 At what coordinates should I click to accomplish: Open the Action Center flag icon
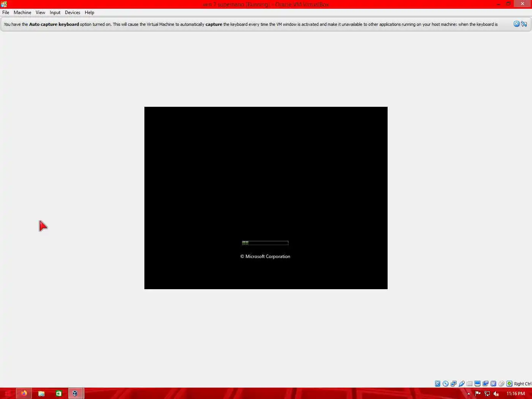coord(478,394)
